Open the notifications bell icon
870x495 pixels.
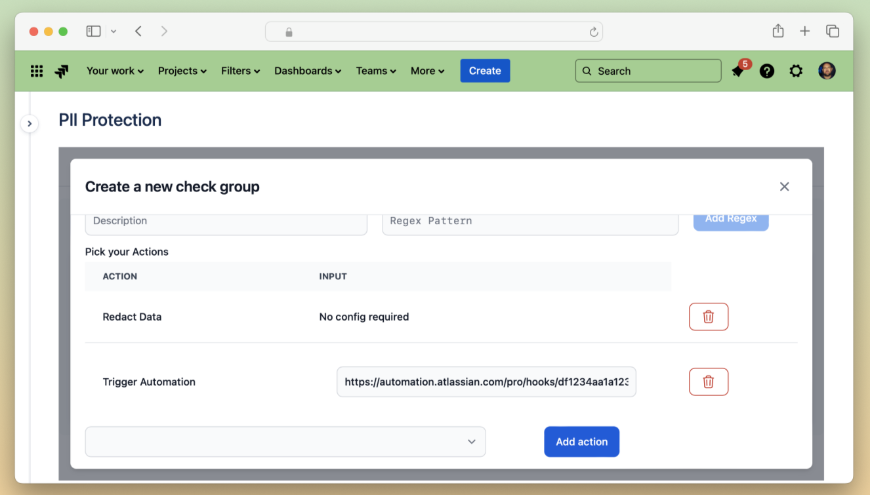click(x=738, y=71)
